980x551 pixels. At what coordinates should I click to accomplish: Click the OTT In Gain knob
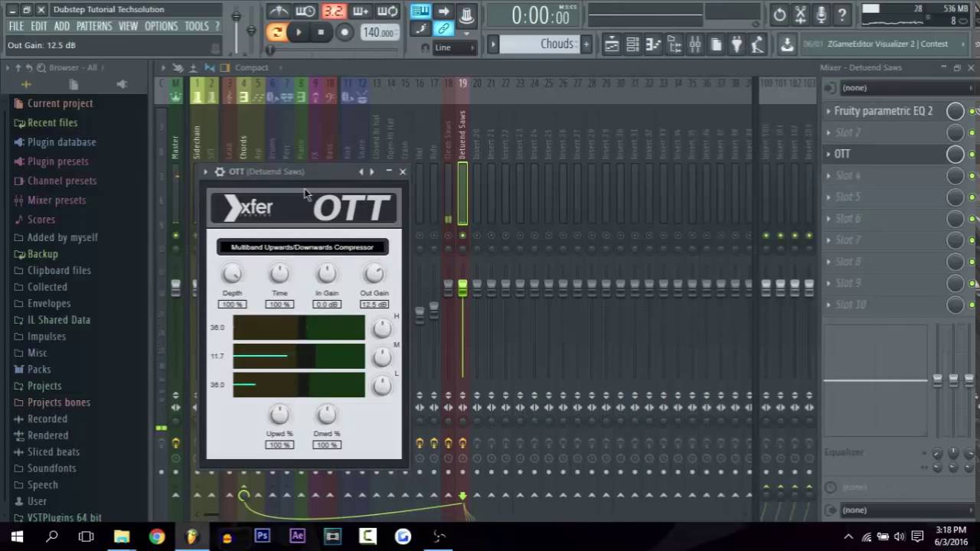click(x=327, y=273)
